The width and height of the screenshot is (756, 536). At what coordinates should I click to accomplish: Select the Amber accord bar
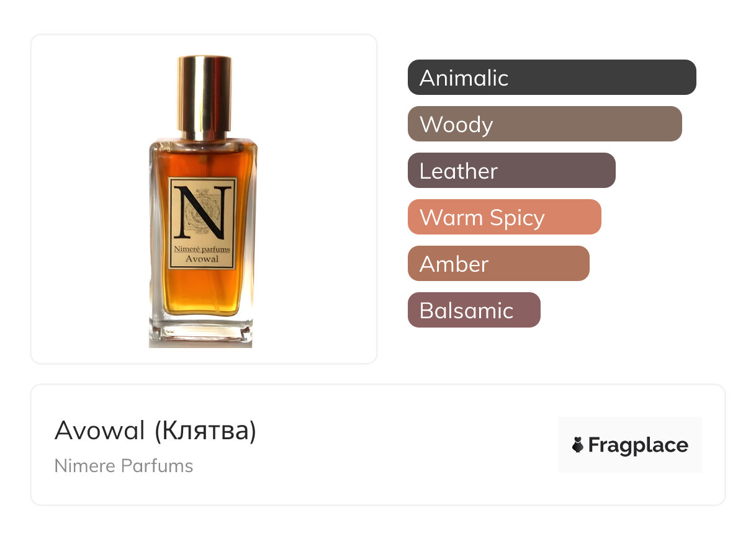click(x=498, y=264)
